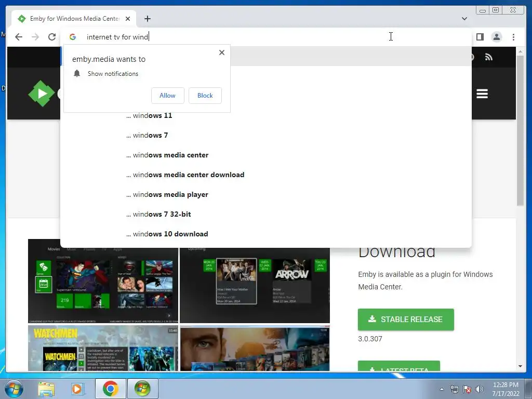Open the Watchmen screenshot thumbnail

pos(103,348)
